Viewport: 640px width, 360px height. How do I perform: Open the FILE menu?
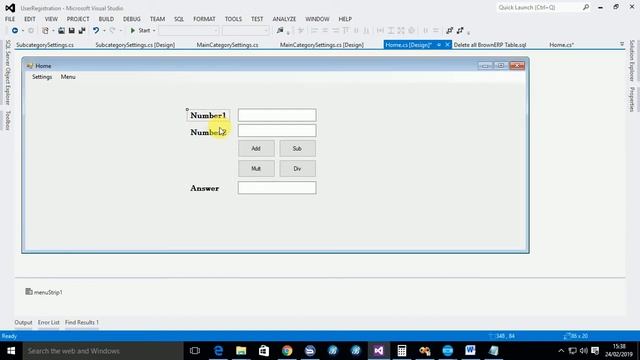pos(10,19)
